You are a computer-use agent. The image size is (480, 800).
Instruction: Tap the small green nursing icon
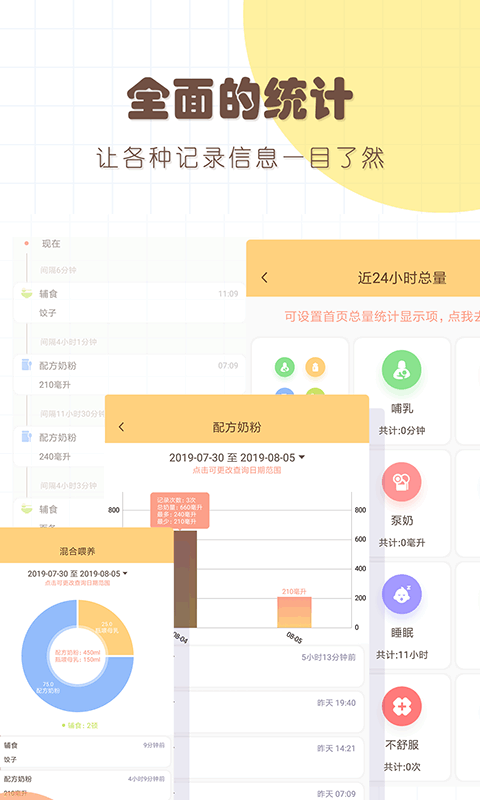[x=285, y=367]
